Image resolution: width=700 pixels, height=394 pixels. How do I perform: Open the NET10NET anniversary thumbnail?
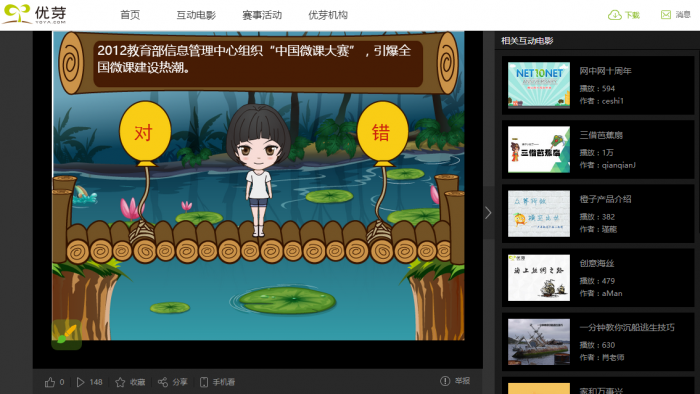[x=539, y=85]
